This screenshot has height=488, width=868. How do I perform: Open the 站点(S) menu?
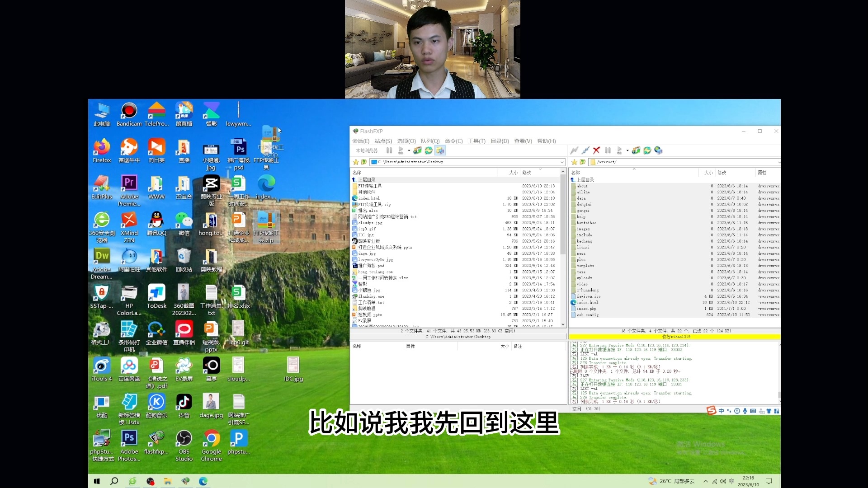(x=383, y=141)
